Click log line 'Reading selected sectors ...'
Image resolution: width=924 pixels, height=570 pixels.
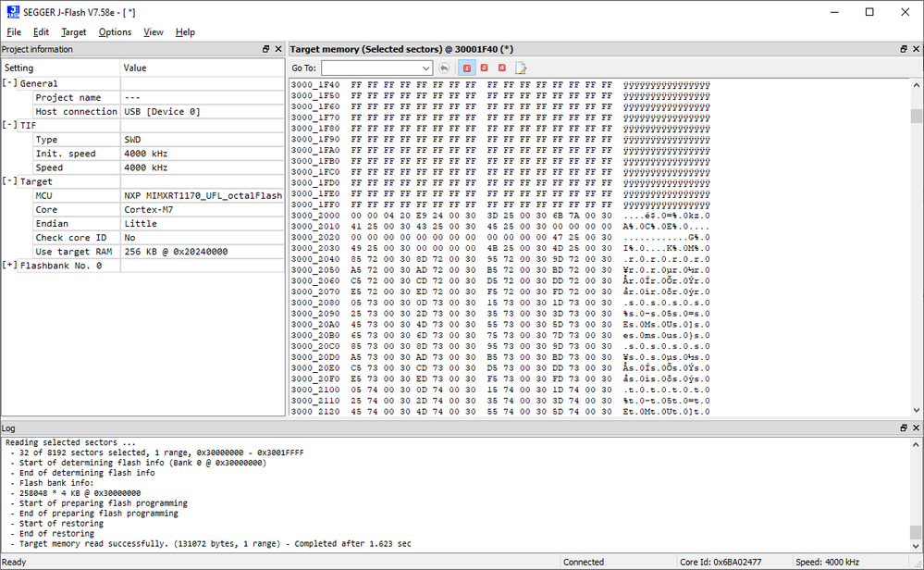coord(70,442)
